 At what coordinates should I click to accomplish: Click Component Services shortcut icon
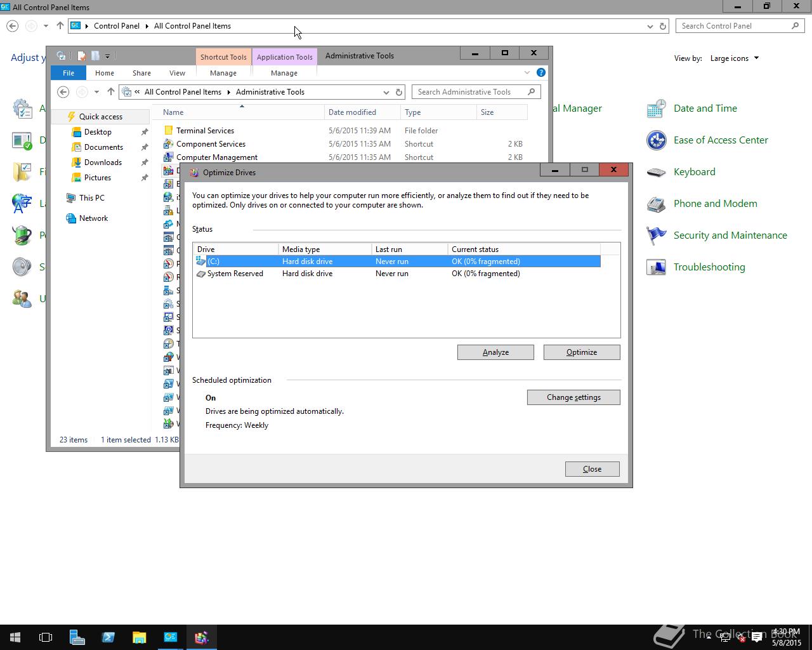coord(168,144)
